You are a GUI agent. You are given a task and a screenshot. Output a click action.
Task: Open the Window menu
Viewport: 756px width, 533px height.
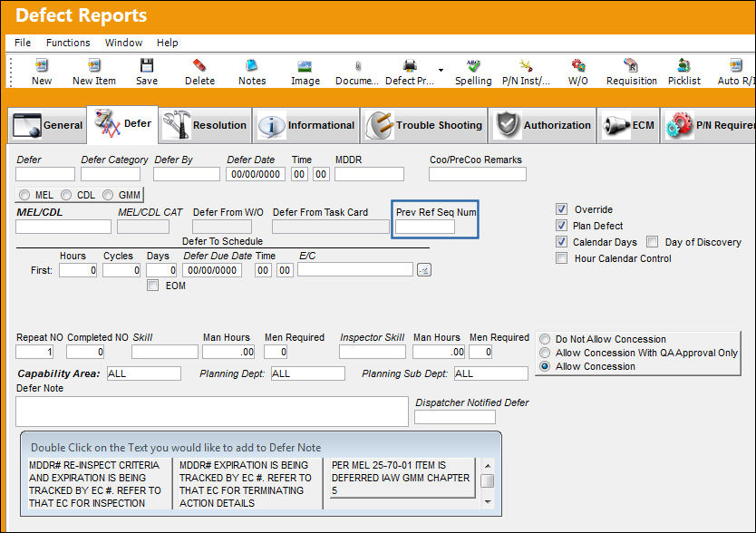coord(123,43)
